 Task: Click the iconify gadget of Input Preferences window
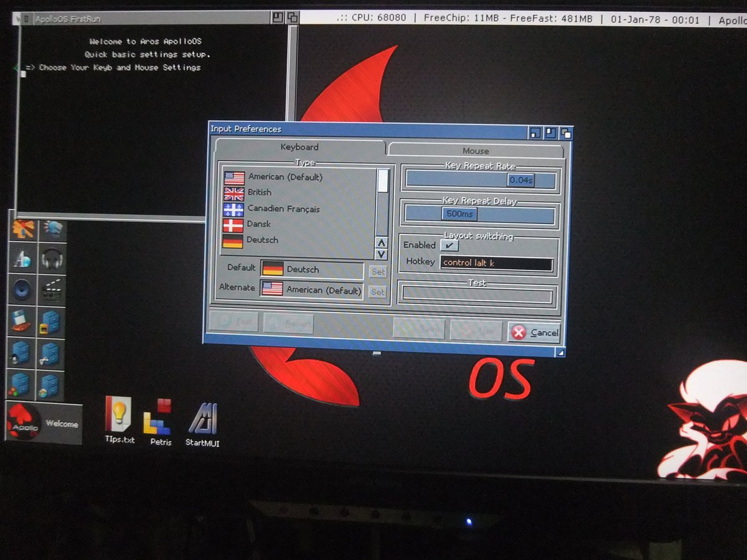(x=535, y=133)
